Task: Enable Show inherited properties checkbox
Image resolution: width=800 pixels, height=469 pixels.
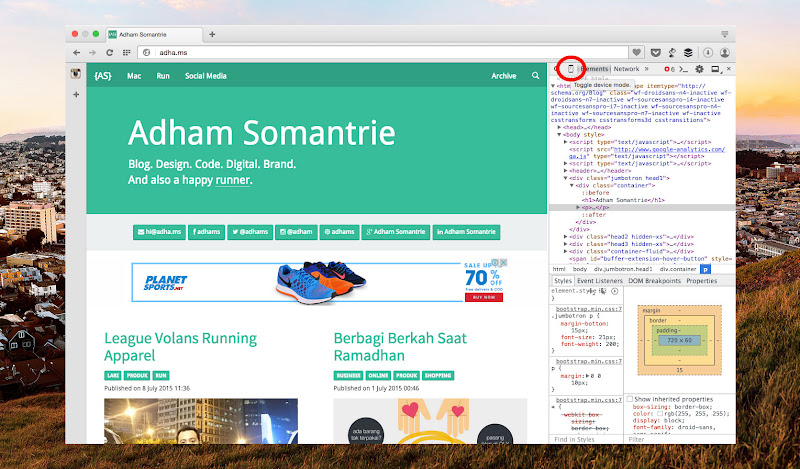Action: pyautogui.click(x=630, y=399)
